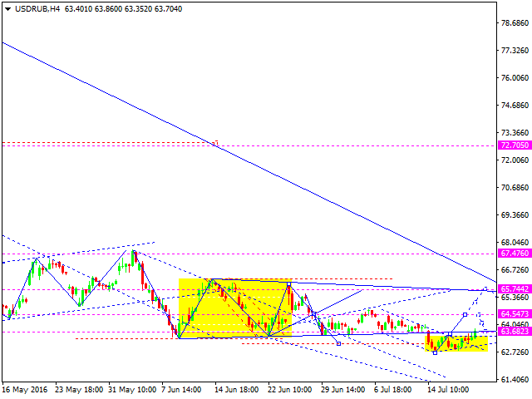Image resolution: width=532 pixels, height=399 pixels.
Task: Select the pink 65.7442 price label
Action: (x=515, y=288)
